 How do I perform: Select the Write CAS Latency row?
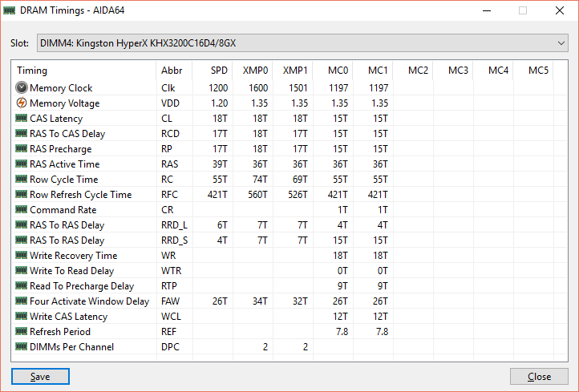[x=68, y=317]
